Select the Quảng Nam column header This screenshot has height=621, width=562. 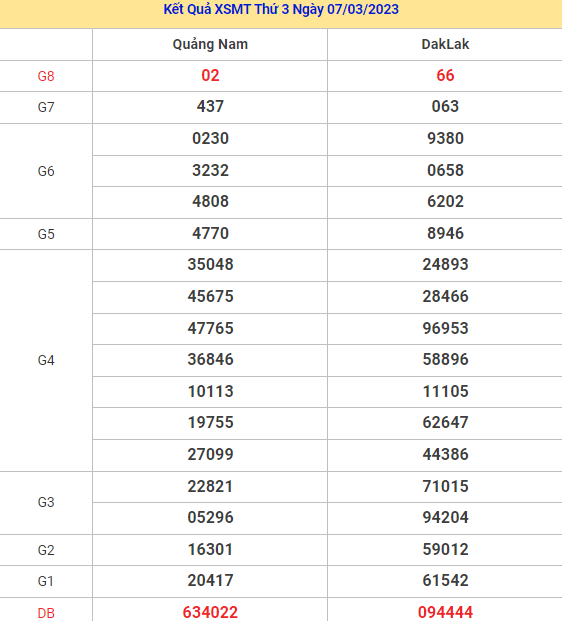pos(210,44)
